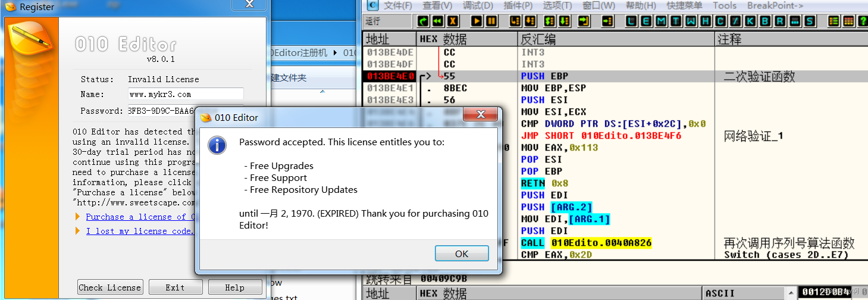The width and height of the screenshot is (868, 300).
Task: Select the breakpoint address 013BE4E0
Action: point(389,76)
